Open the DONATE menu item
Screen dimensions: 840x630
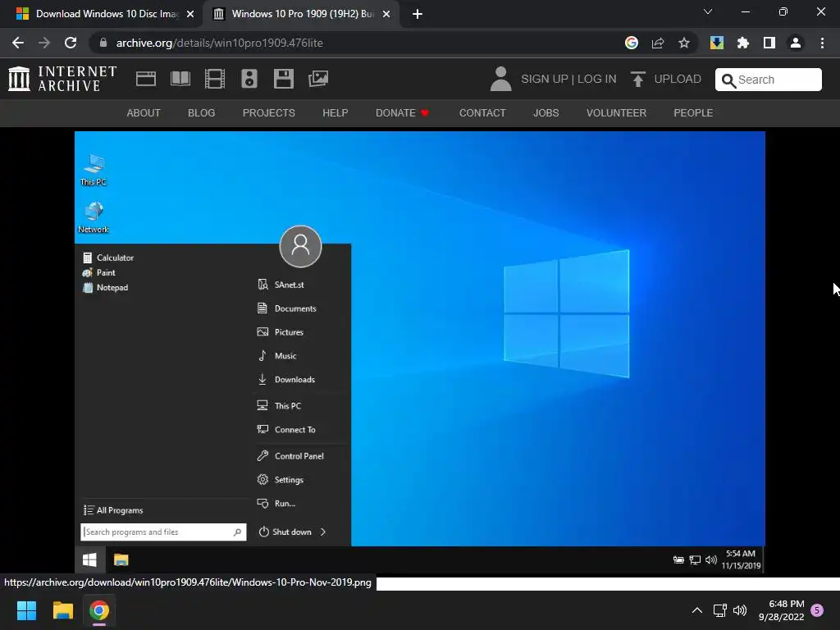tap(402, 113)
